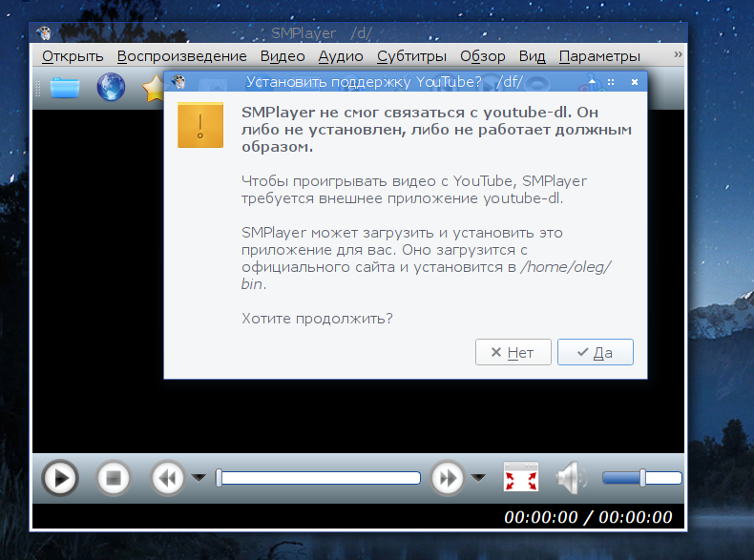
Task: Click the dialog title bar keep-above arrow button
Action: 592,82
